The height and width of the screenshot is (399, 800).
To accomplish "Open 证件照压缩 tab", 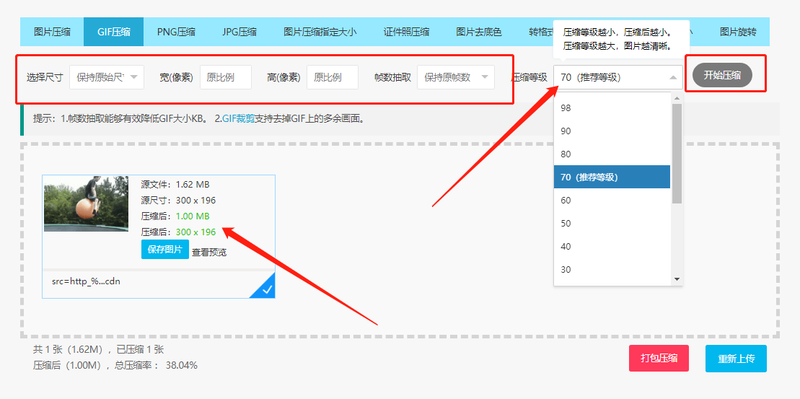I will [406, 32].
